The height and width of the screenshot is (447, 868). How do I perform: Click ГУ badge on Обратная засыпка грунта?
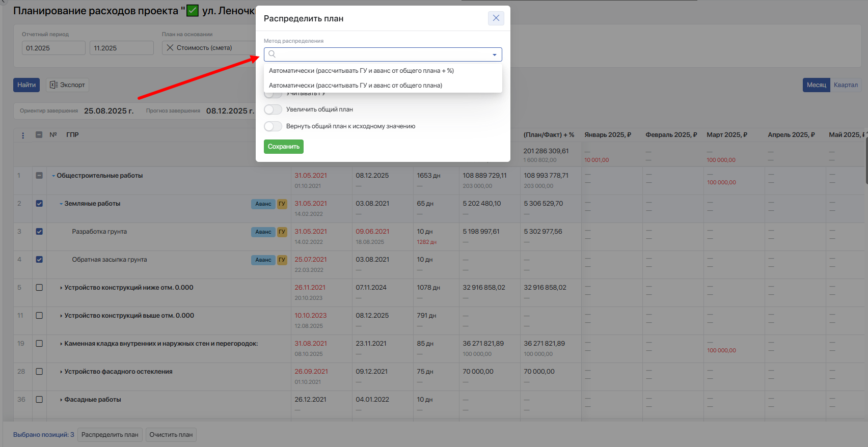coord(282,260)
